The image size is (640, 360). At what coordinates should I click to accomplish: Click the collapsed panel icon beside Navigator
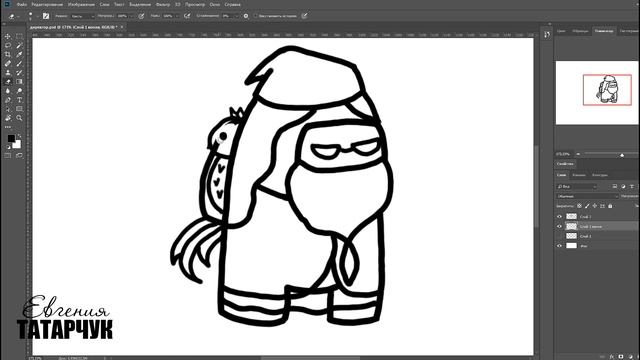click(x=547, y=35)
